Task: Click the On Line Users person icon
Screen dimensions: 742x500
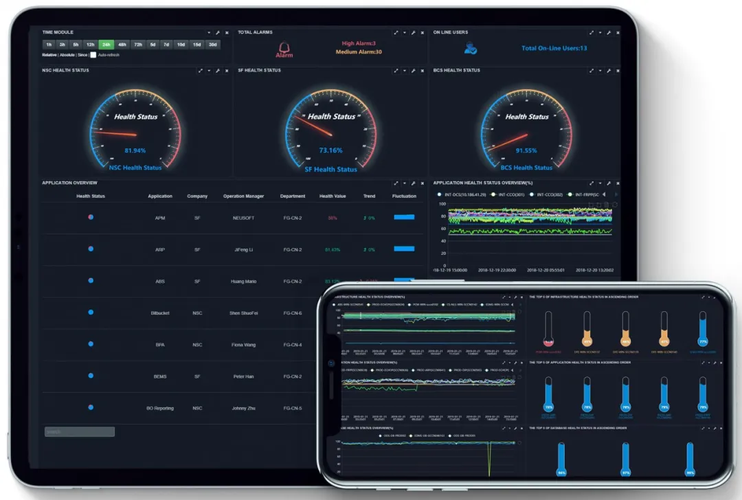Action: [x=470, y=48]
